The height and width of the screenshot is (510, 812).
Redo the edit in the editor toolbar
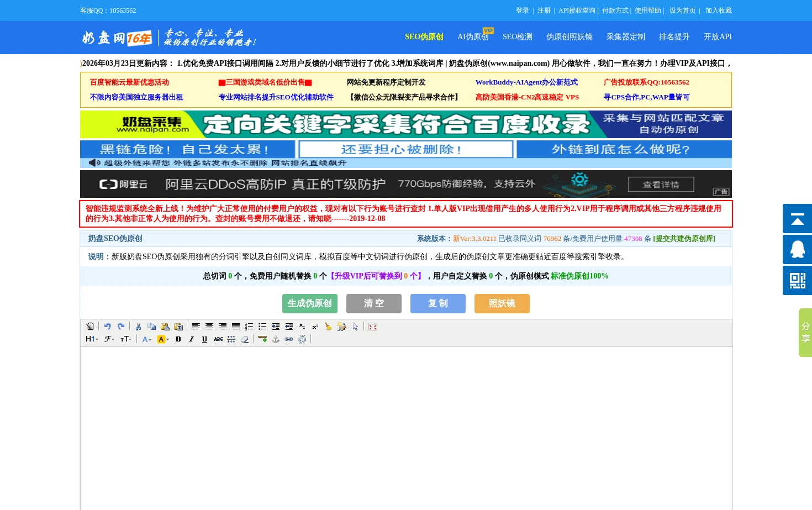tap(121, 327)
